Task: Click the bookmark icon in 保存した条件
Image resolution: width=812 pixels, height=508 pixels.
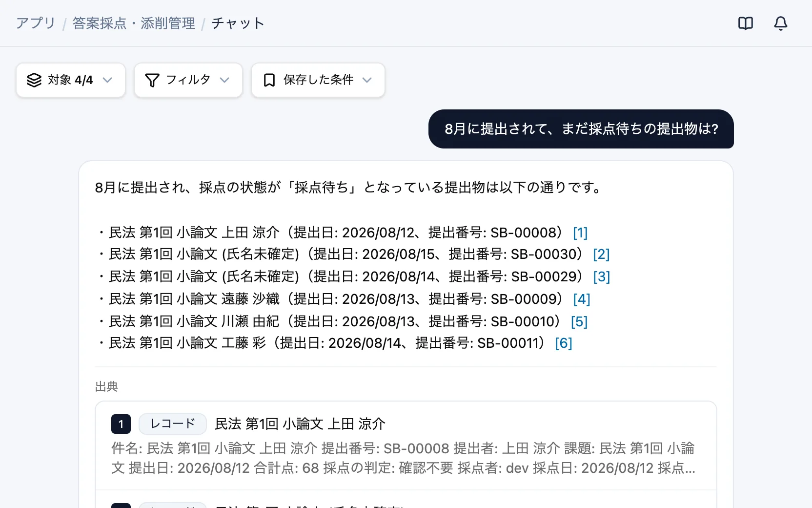Action: coord(269,80)
